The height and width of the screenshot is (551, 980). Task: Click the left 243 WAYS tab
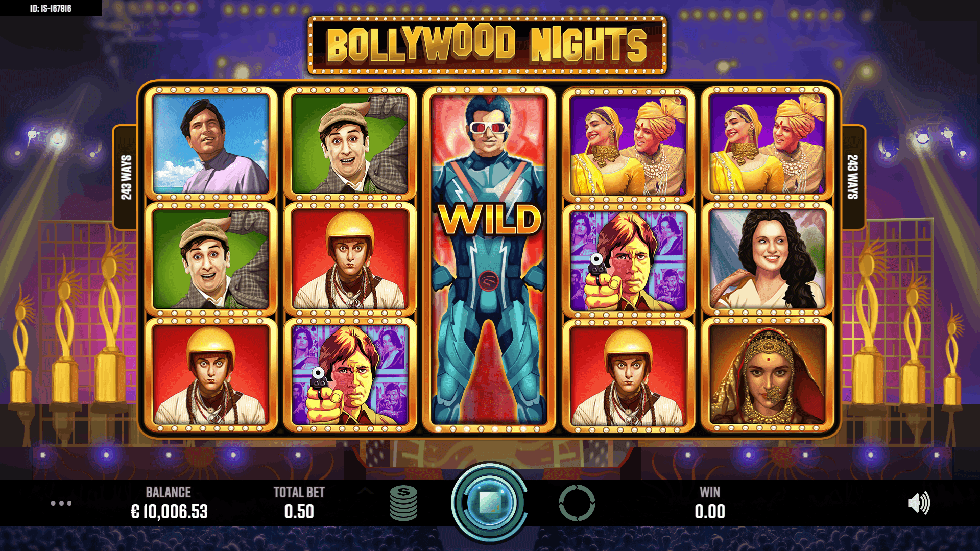pyautogui.click(x=126, y=177)
